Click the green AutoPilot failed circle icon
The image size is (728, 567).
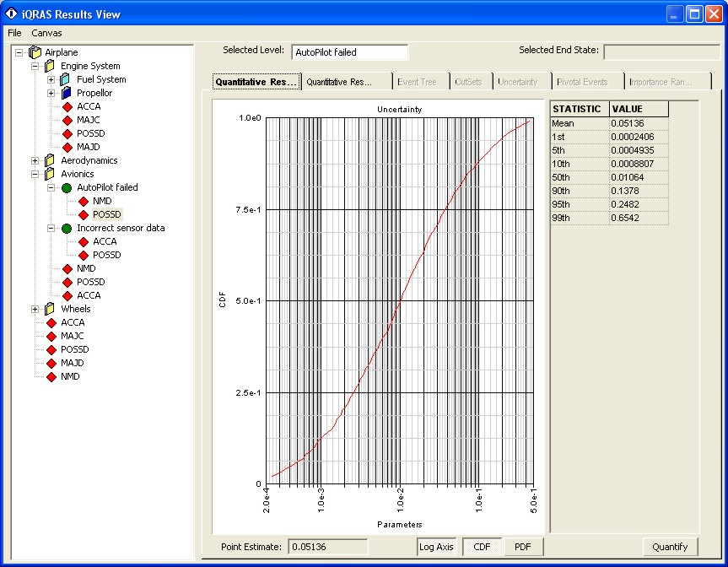coord(67,187)
